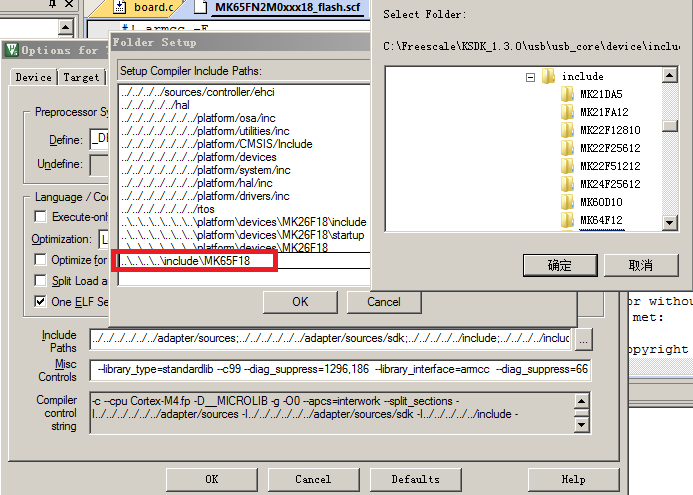Toggle Optimize for Time checkbox
The width and height of the screenshot is (693, 495).
click(40, 259)
